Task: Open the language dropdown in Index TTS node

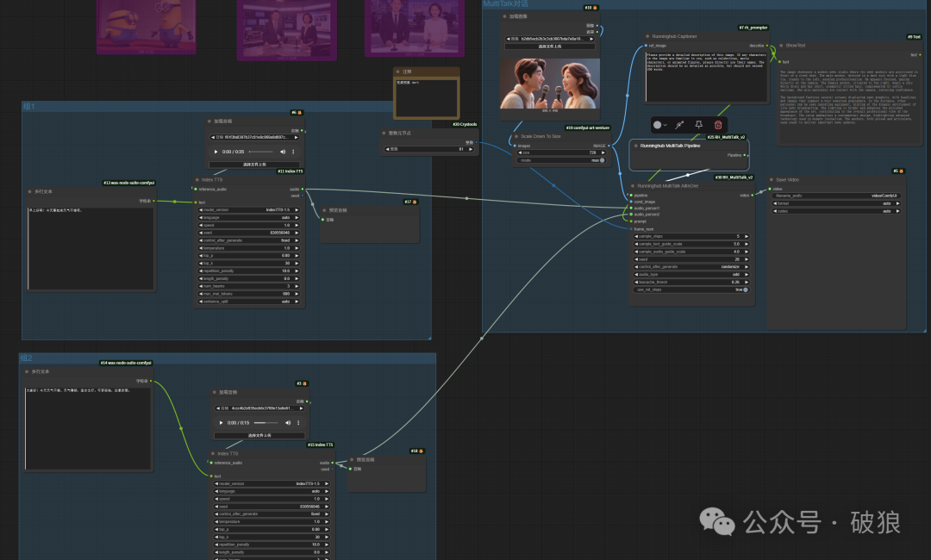Action: (251, 217)
